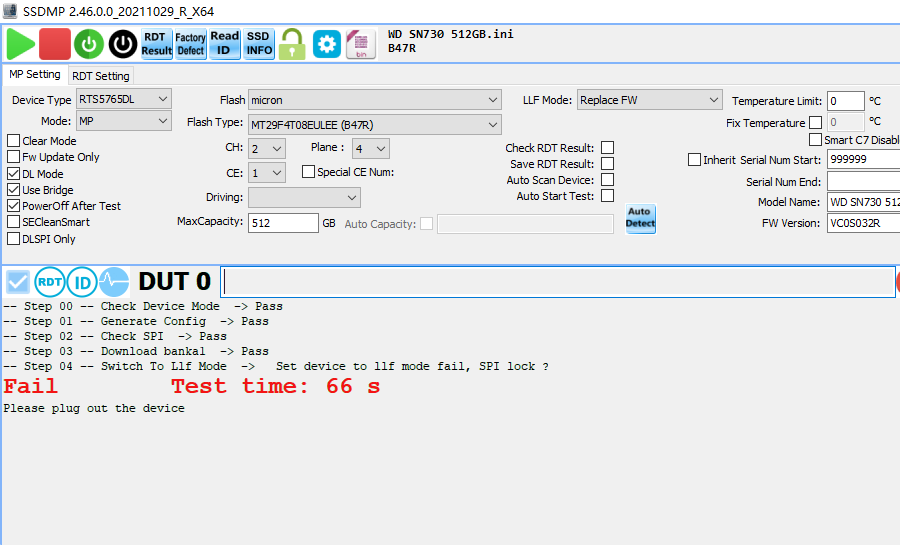This screenshot has width=900, height=545.
Task: Click the DUT 0 heartbeat icon
Action: [113, 282]
